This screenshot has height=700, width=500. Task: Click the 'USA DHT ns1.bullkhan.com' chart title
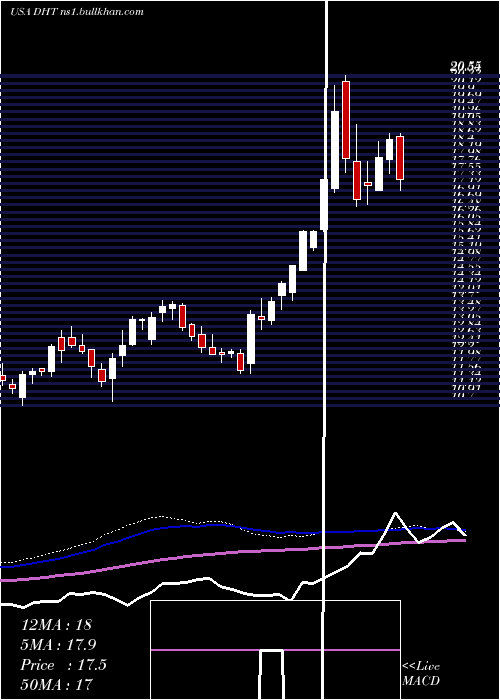(x=77, y=12)
